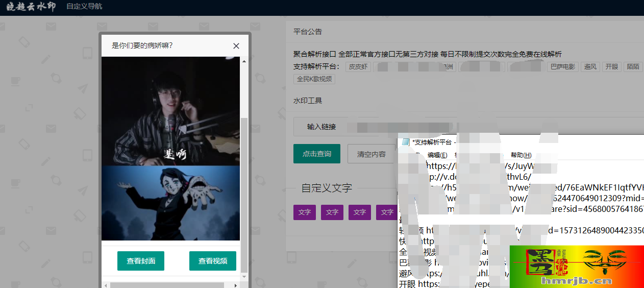Image resolution: width=644 pixels, height=288 pixels.
Task: Click the 清空内容 button
Action: 371,154
